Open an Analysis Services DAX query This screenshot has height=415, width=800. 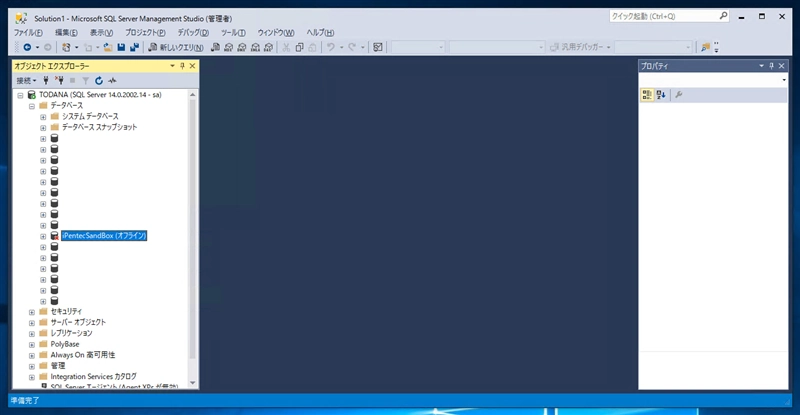[x=268, y=47]
